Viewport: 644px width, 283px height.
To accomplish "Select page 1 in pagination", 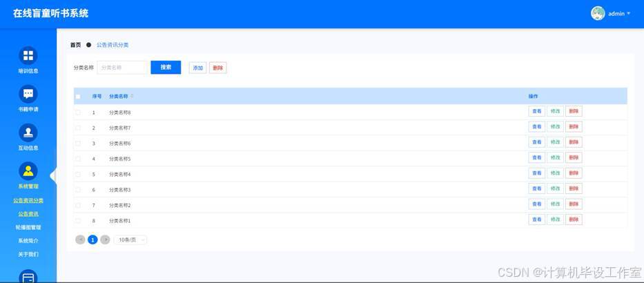I will pyautogui.click(x=92, y=240).
